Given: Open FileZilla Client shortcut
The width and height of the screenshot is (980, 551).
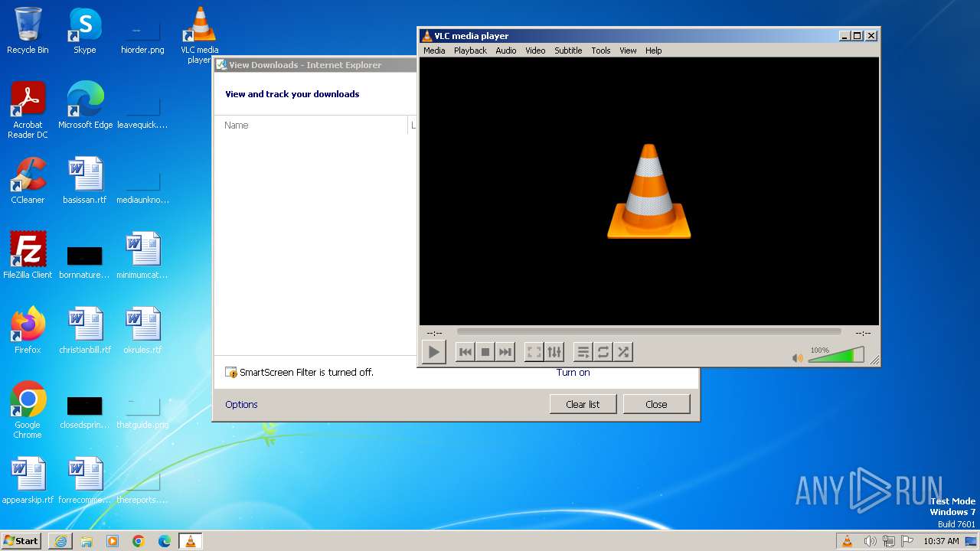Looking at the screenshot, I should point(28,256).
